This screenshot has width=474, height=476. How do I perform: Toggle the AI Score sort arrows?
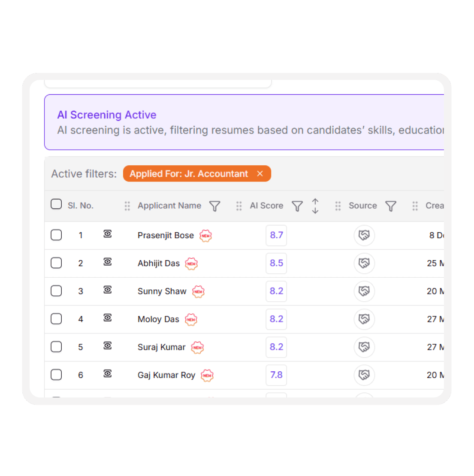[315, 206]
